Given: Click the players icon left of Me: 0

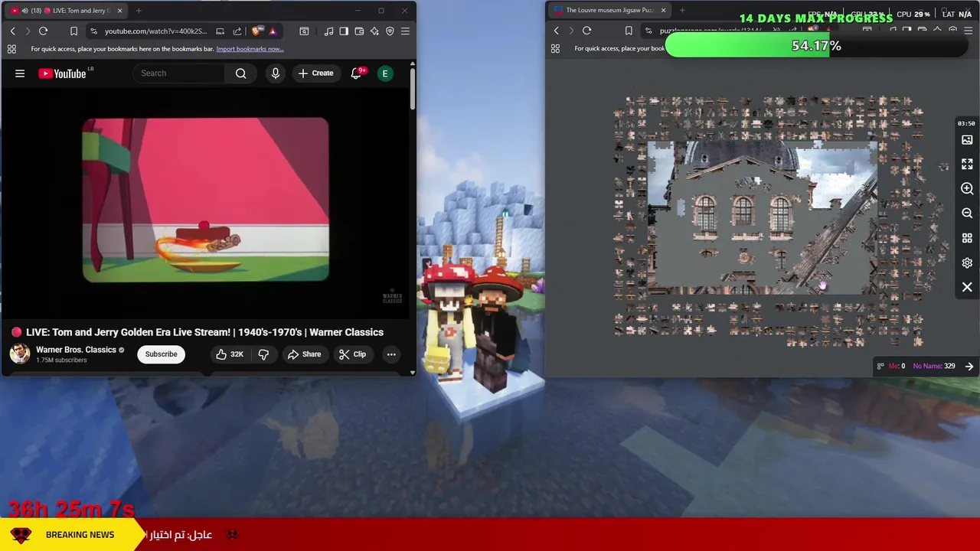Looking at the screenshot, I should [880, 367].
